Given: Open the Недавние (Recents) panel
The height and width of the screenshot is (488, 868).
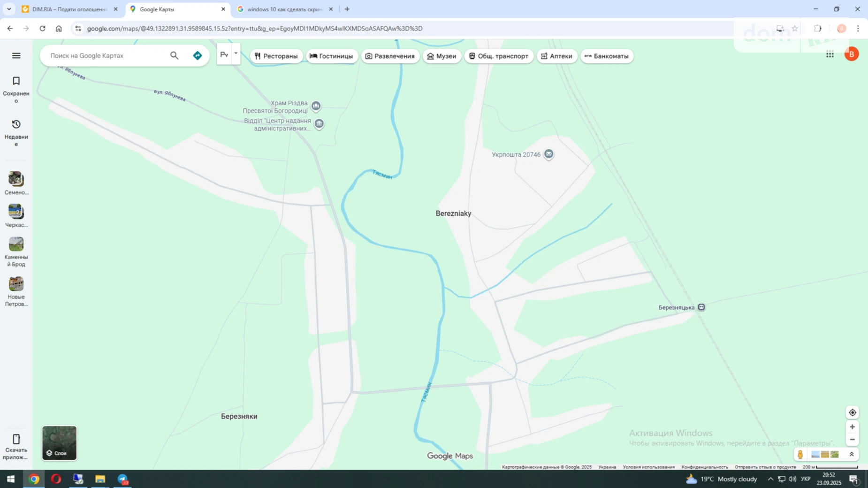Looking at the screenshot, I should [x=15, y=129].
